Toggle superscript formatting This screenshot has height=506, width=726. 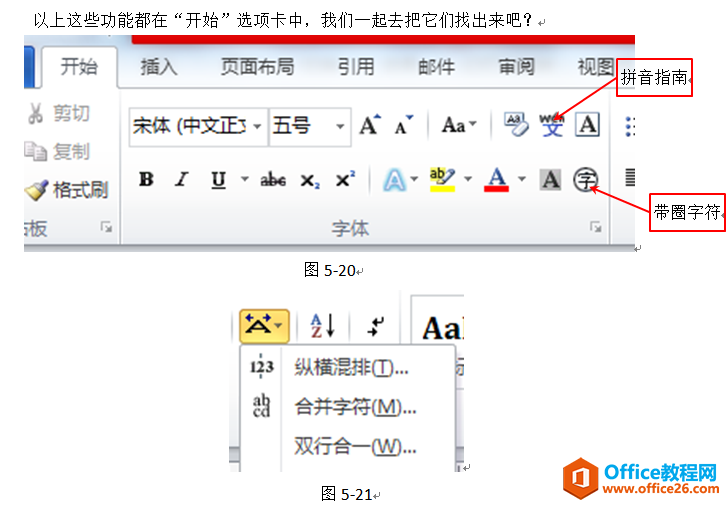tap(345, 178)
